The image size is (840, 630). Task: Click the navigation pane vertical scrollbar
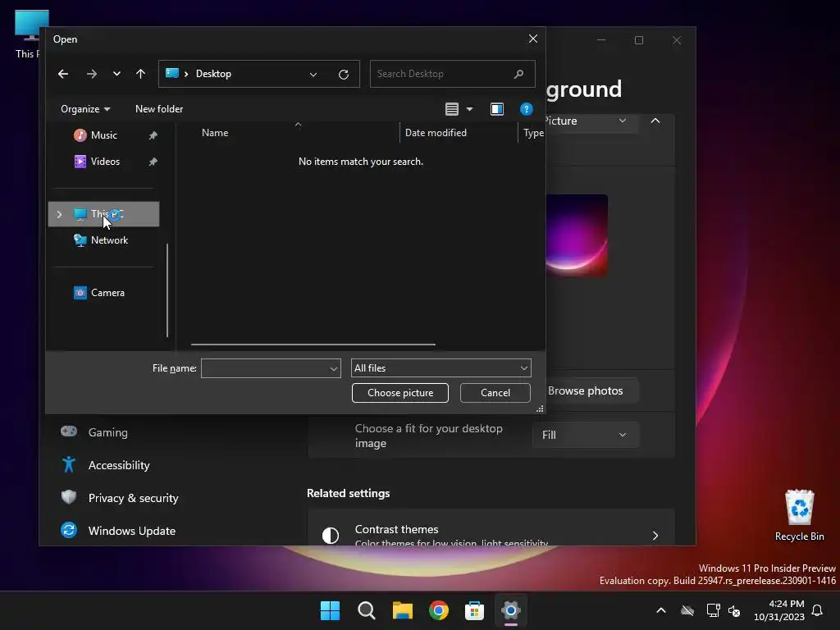[x=167, y=290]
